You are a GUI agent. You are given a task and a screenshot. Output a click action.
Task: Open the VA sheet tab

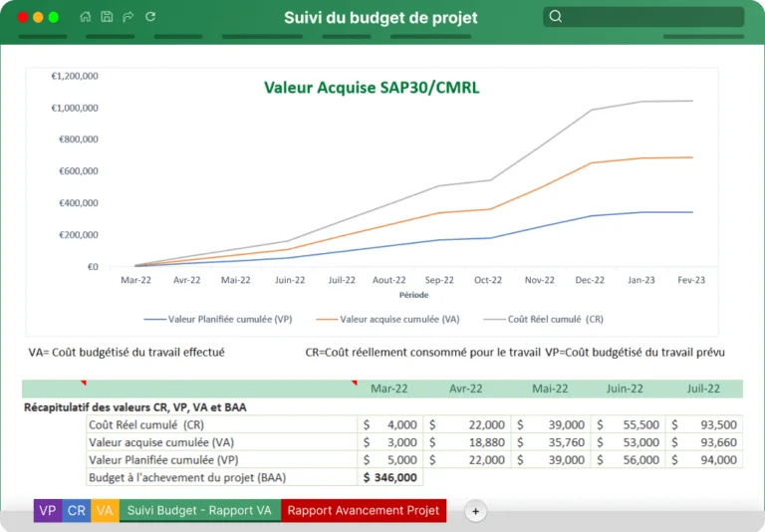105,510
